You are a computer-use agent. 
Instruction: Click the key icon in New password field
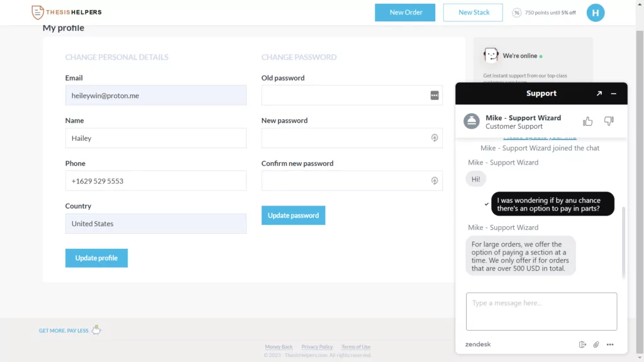[x=434, y=138]
